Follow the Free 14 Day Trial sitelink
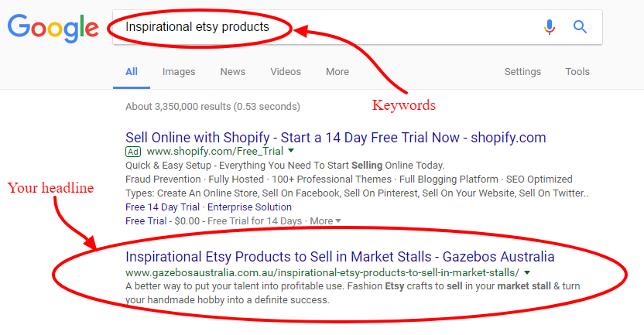The height and width of the screenshot is (335, 644). point(163,207)
